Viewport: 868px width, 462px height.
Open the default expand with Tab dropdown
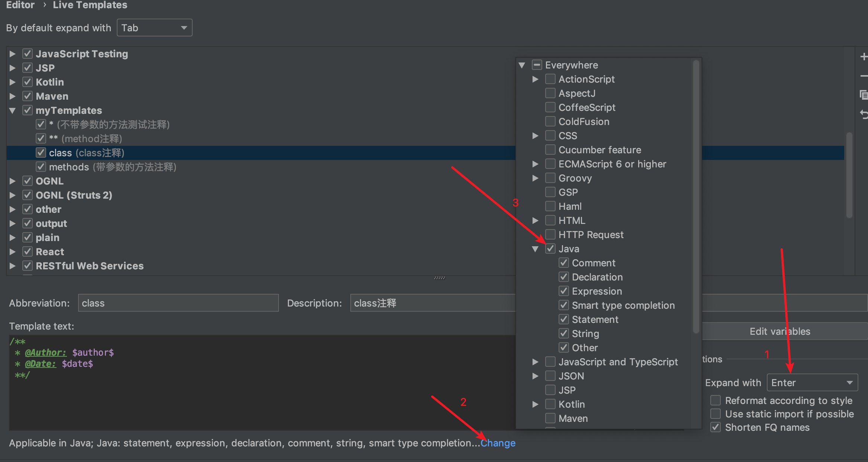(154, 28)
